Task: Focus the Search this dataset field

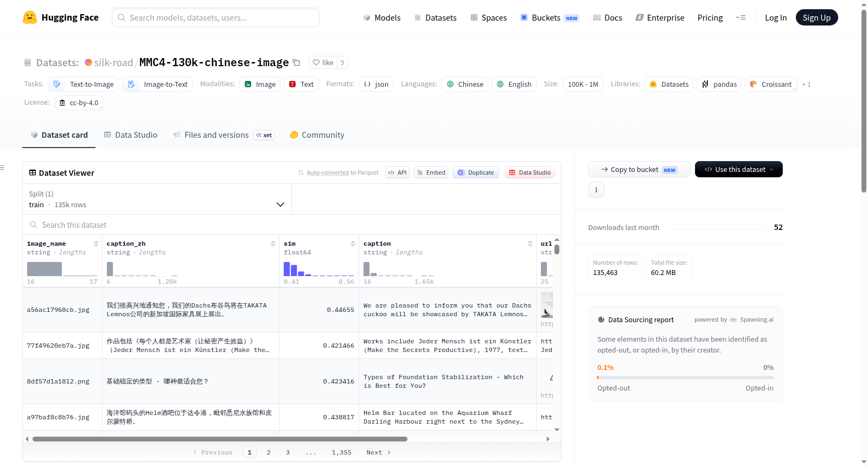Action: click(x=292, y=225)
